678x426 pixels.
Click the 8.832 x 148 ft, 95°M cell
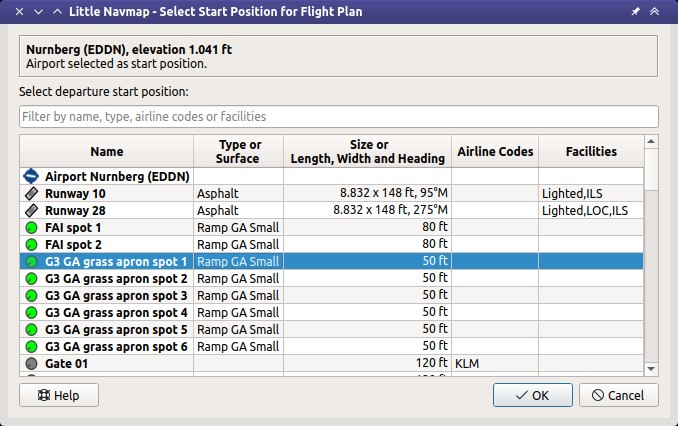click(368, 193)
